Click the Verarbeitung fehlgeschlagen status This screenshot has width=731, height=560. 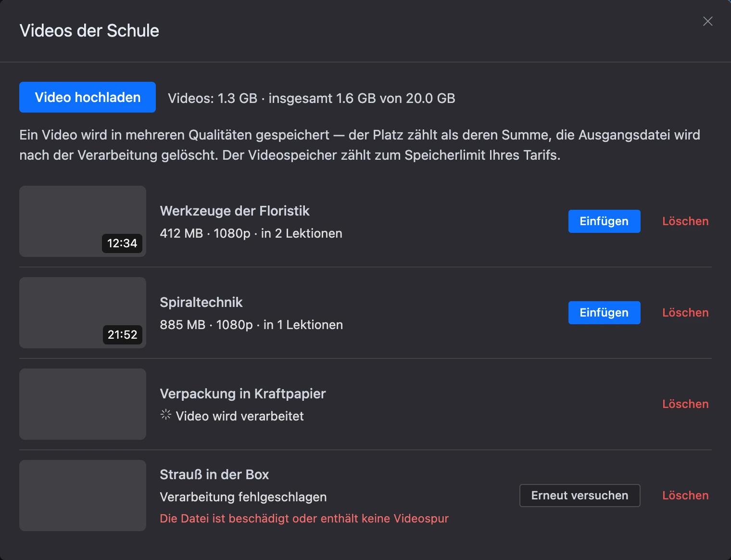[243, 497]
